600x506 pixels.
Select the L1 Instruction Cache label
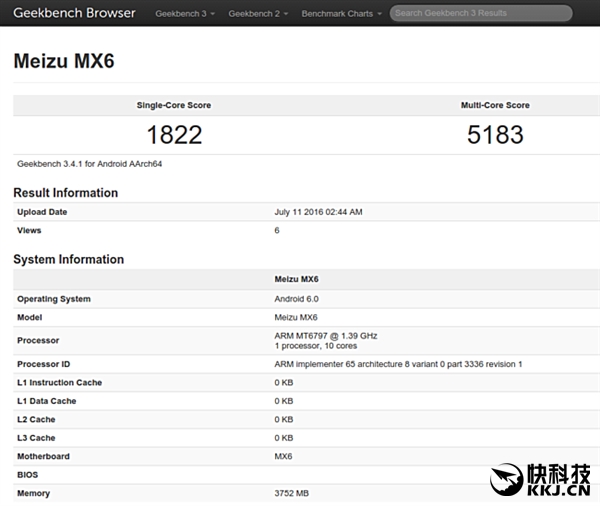59,382
